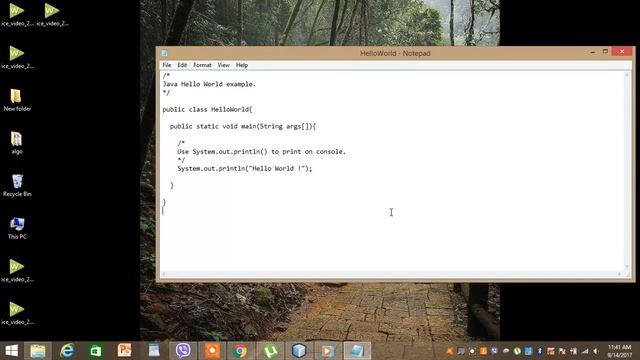The height and width of the screenshot is (360, 640).
Task: Click the HelloWorld - Notepad title bar
Action: pyautogui.click(x=395, y=53)
